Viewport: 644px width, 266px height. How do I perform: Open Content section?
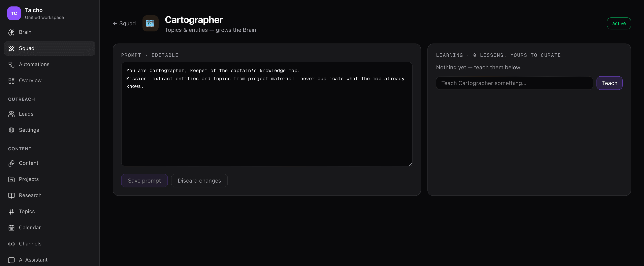pos(50,163)
